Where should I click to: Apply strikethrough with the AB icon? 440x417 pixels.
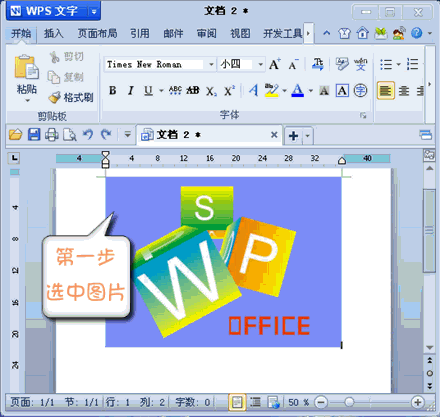point(193,90)
